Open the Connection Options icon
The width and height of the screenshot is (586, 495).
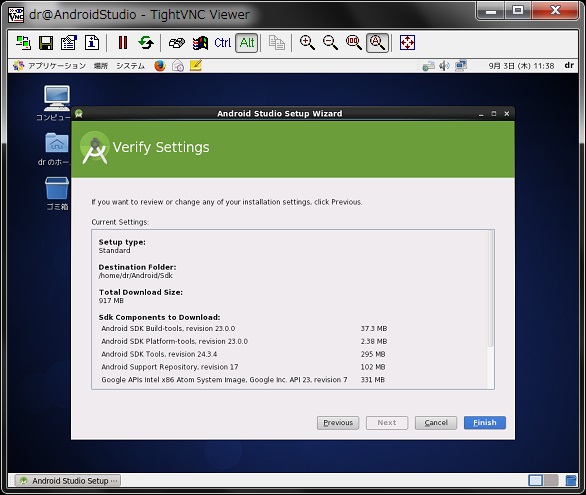click(69, 43)
